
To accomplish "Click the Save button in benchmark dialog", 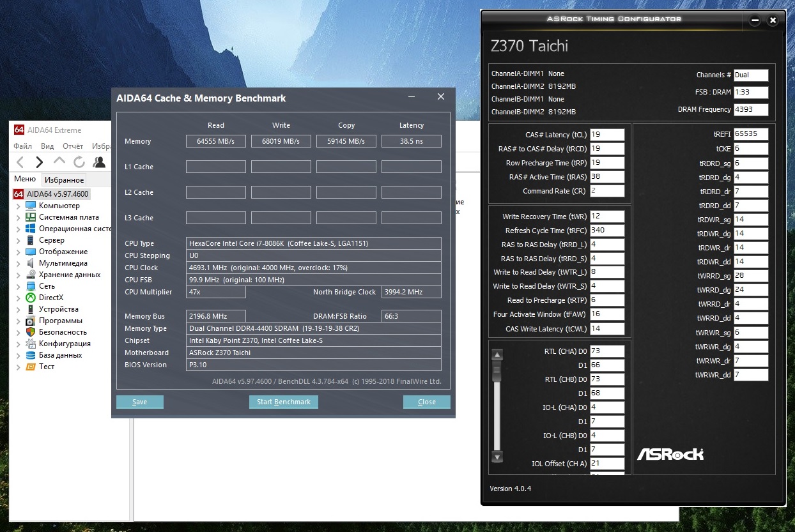I will pyautogui.click(x=140, y=402).
